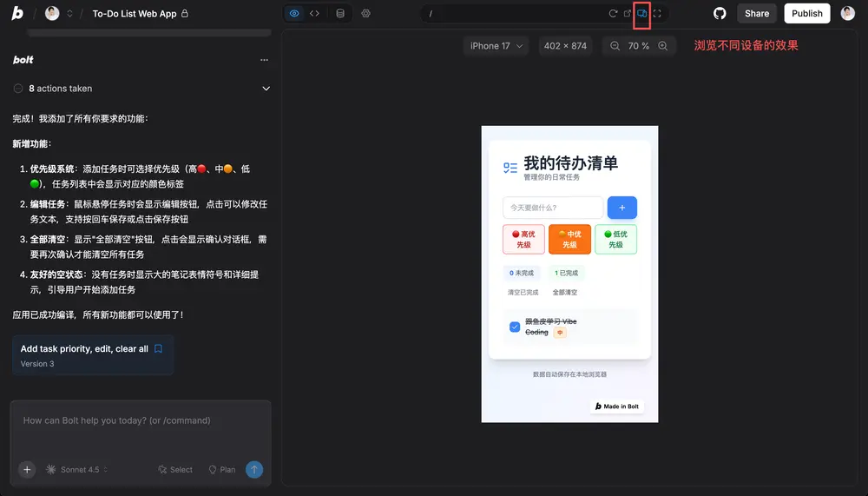Click the 402 × 874 dimensions field
The image size is (868, 496).
(x=565, y=46)
